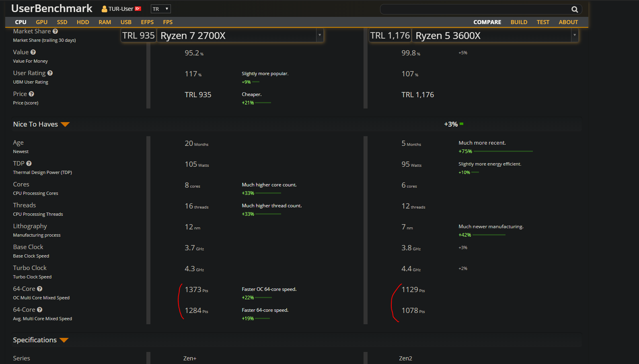Click the Value help question mark
The height and width of the screenshot is (364, 639).
pyautogui.click(x=33, y=52)
